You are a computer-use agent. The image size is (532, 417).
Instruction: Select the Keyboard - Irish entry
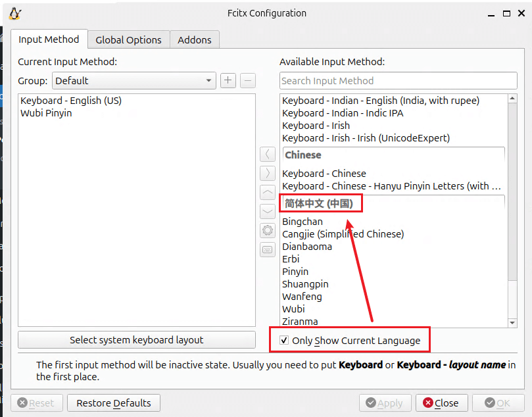pyautogui.click(x=395, y=126)
